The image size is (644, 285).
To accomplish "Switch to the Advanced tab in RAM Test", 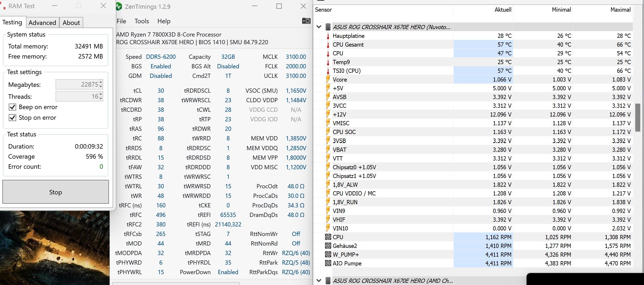I will [x=42, y=23].
